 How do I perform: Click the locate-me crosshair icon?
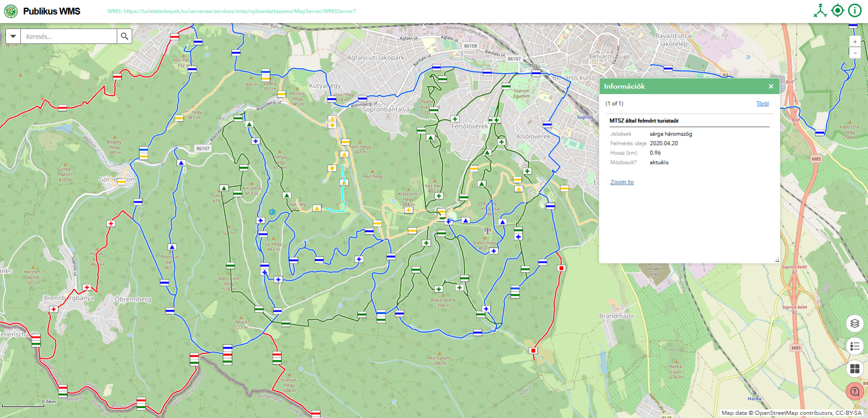(x=838, y=10)
